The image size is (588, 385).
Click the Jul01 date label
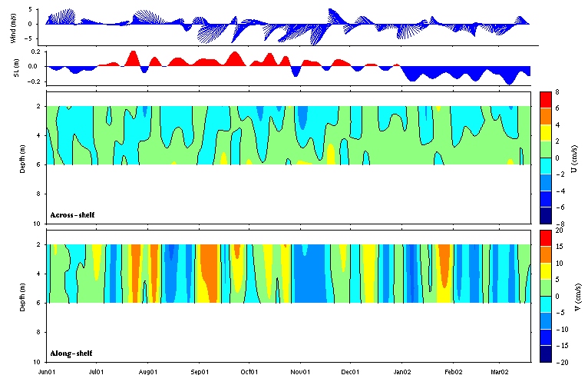(96, 372)
